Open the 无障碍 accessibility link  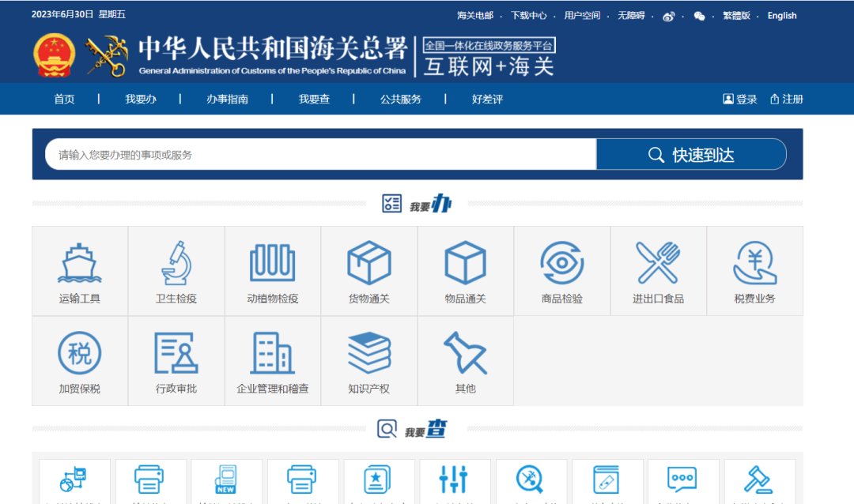click(631, 16)
